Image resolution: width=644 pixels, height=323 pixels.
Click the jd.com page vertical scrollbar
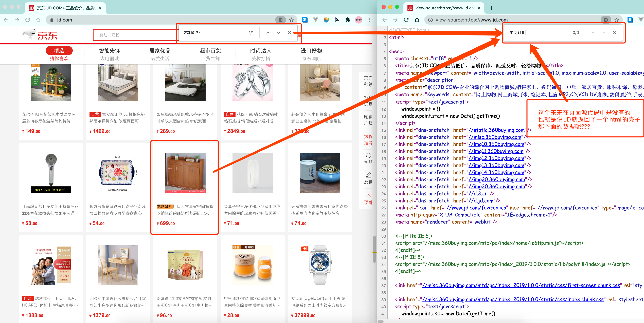pos(374,249)
